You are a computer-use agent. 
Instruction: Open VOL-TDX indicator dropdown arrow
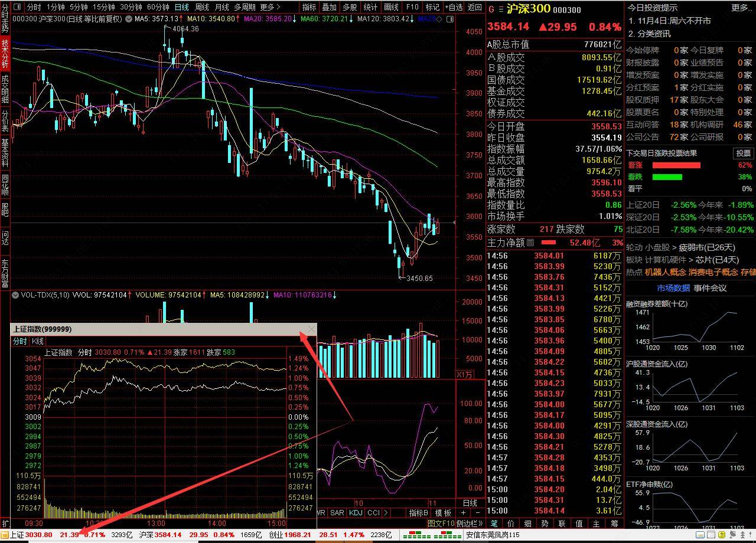coord(16,295)
